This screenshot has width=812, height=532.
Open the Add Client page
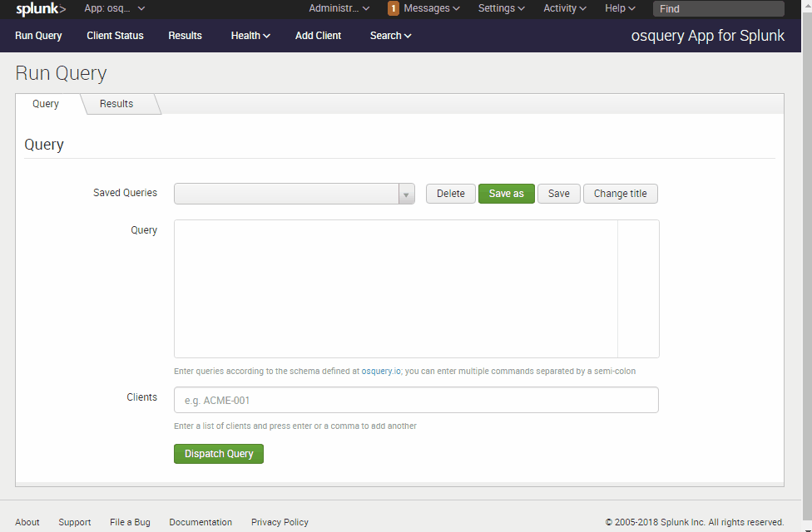coord(318,36)
